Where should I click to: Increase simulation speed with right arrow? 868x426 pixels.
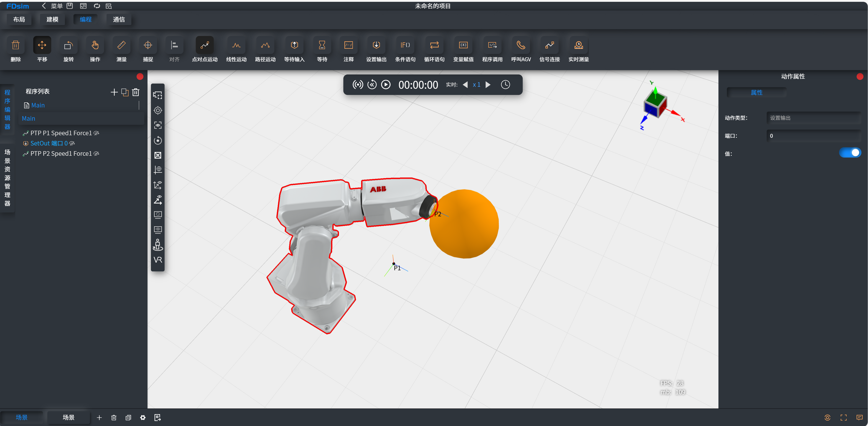pos(488,85)
